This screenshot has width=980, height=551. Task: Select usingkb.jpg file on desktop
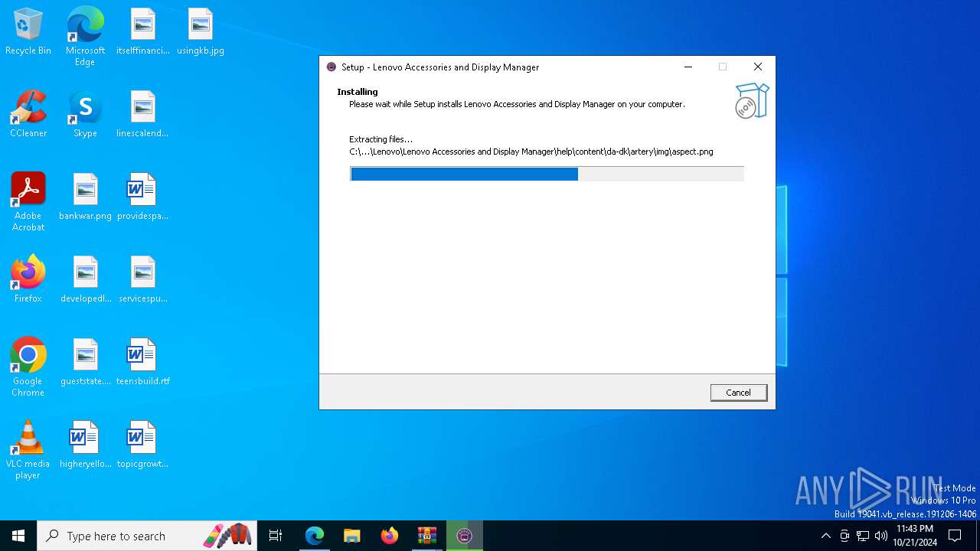click(x=201, y=32)
